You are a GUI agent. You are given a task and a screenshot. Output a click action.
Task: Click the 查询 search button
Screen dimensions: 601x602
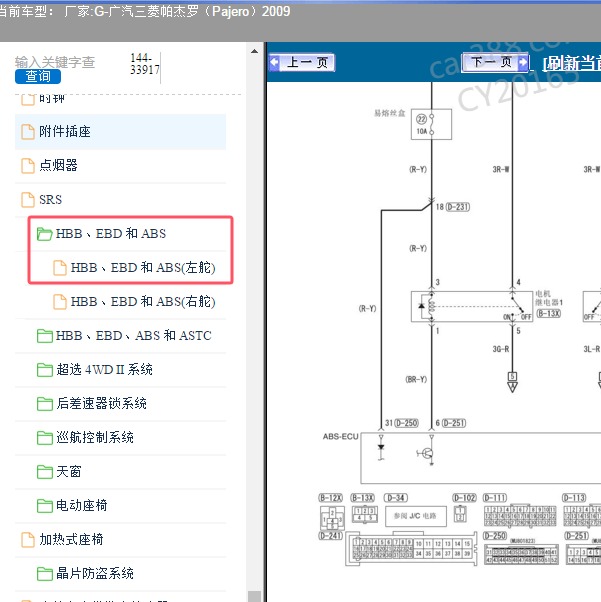point(38,76)
